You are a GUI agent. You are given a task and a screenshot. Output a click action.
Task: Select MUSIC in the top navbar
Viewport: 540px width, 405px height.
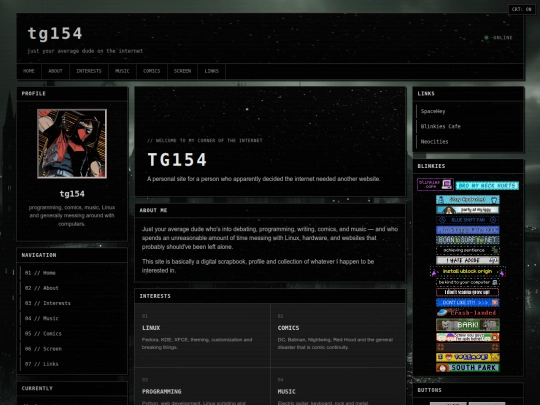coord(122,71)
